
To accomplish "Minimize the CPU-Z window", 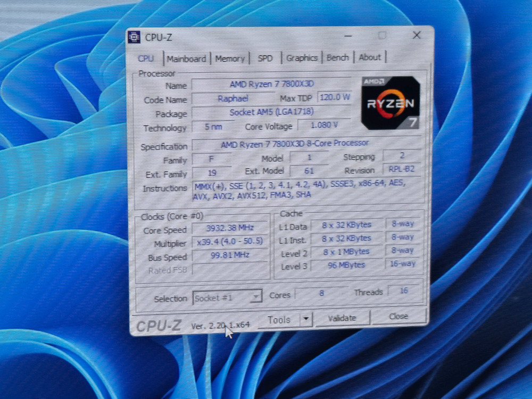I will pos(348,36).
